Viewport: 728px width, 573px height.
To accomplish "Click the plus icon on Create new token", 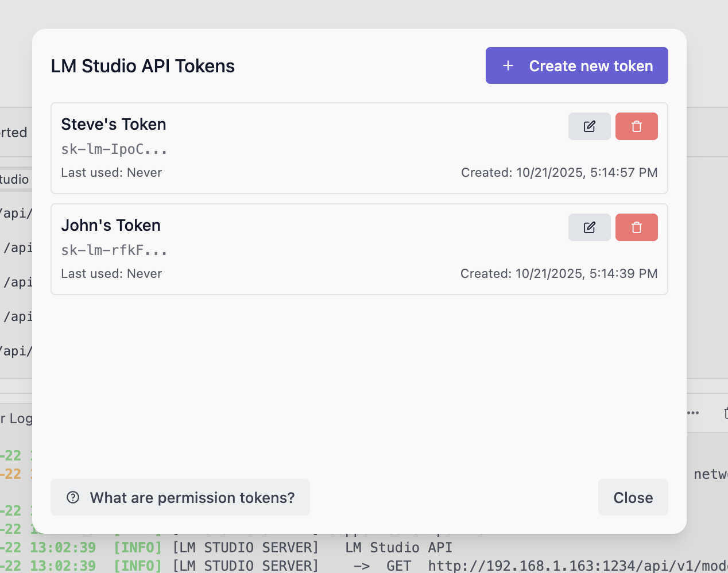I will [x=508, y=66].
